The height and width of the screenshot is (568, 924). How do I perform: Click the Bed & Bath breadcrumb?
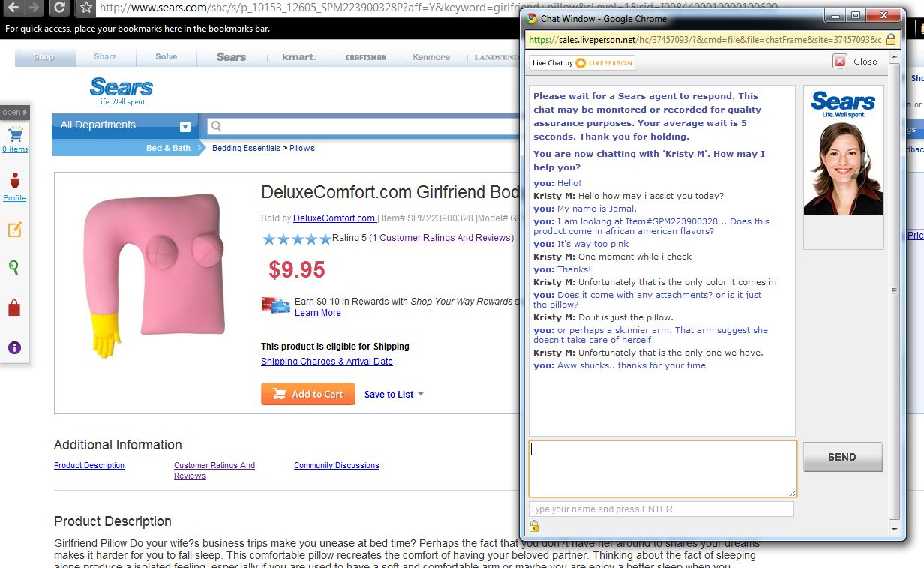pyautogui.click(x=168, y=148)
